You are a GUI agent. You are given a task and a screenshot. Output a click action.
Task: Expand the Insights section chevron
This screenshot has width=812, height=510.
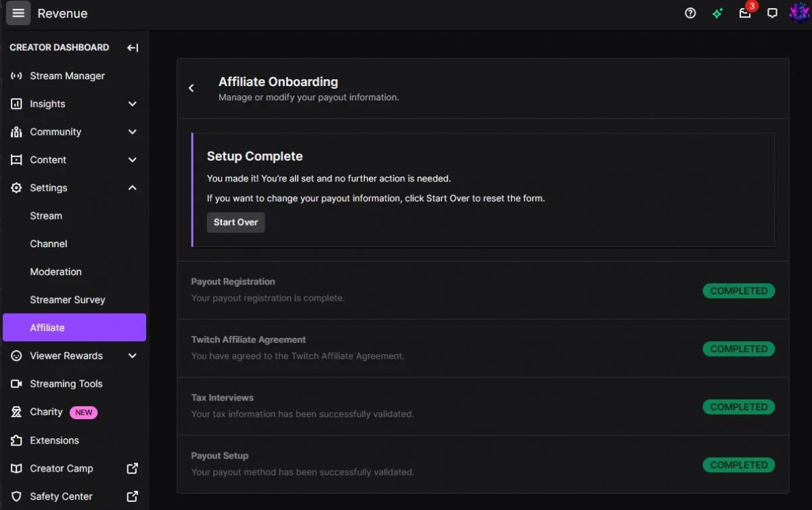(x=133, y=104)
